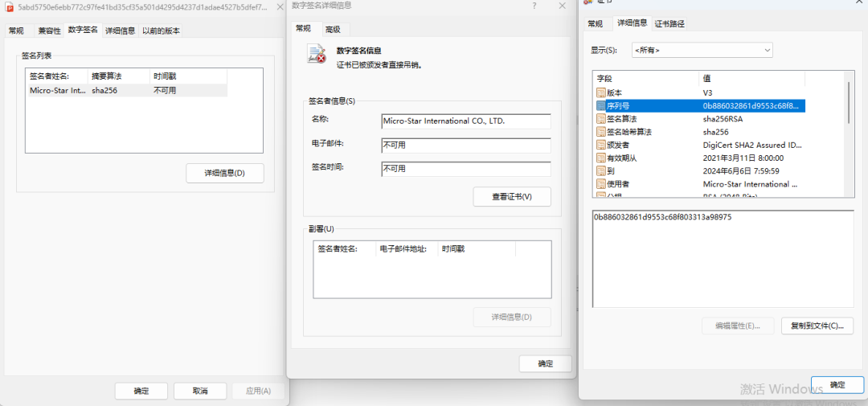Open 详细信息 tab in properties window
The width and height of the screenshot is (868, 406).
coord(120,31)
